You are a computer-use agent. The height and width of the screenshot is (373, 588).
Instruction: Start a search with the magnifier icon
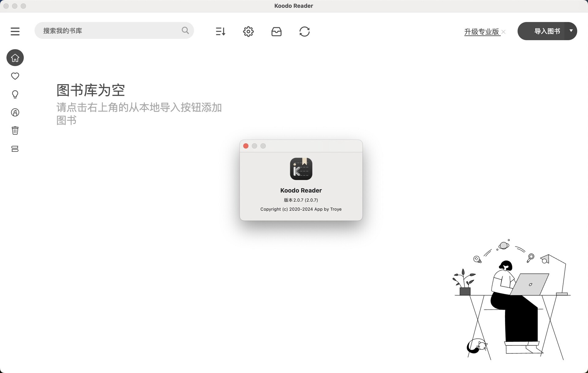tap(185, 30)
